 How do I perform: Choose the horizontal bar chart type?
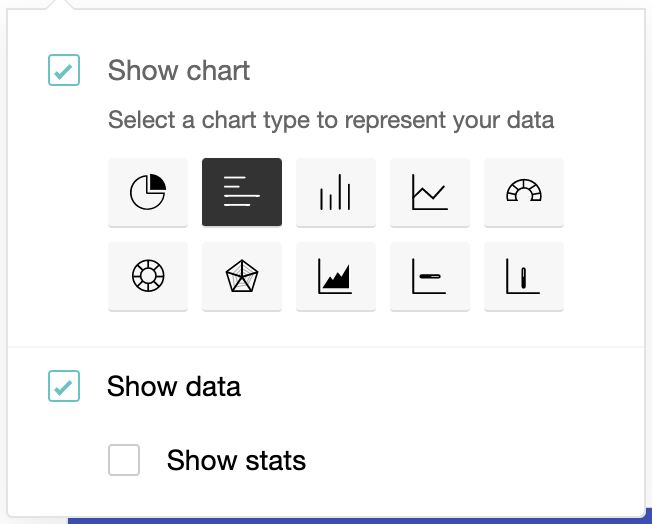pyautogui.click(x=242, y=192)
